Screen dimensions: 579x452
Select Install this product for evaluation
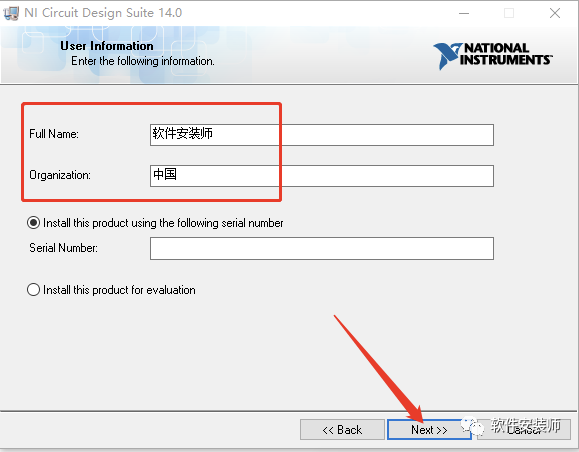(x=33, y=290)
